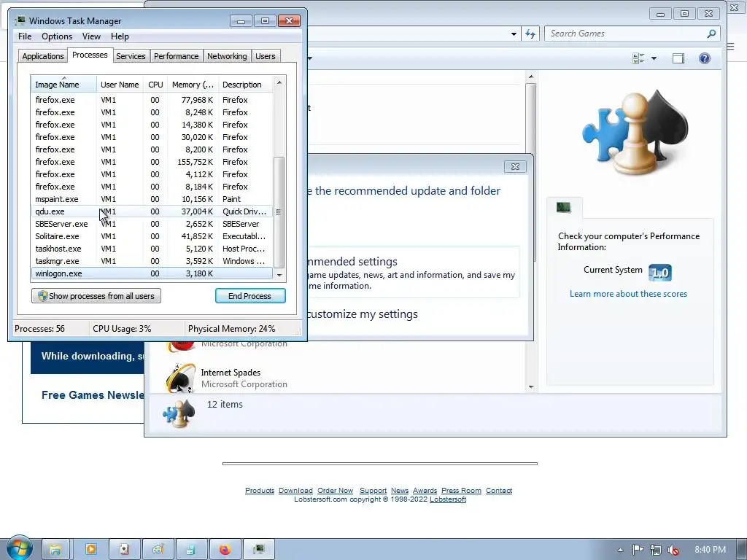This screenshot has width=747, height=560.
Task: Click the Search Games input field
Action: pyautogui.click(x=625, y=34)
